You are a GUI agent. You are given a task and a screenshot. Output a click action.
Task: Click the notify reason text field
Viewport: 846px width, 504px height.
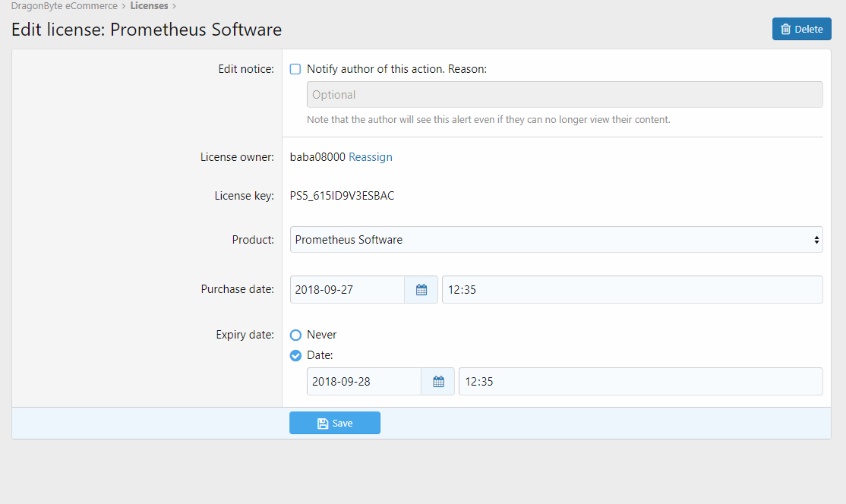(x=564, y=95)
